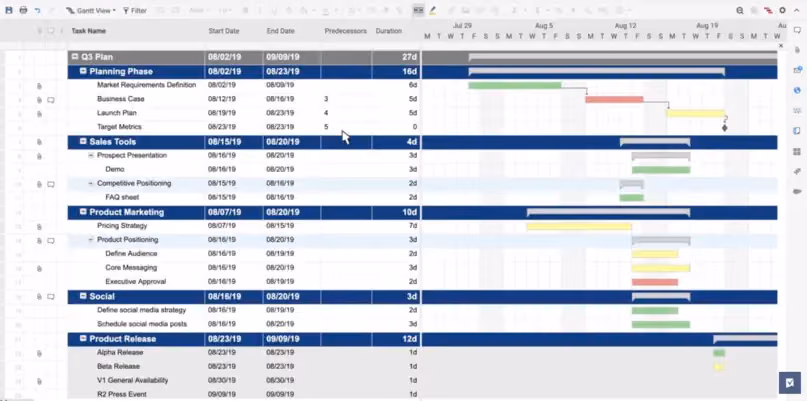Open the Gantt View dropdown
This screenshot has width=807, height=401.
(x=91, y=10)
